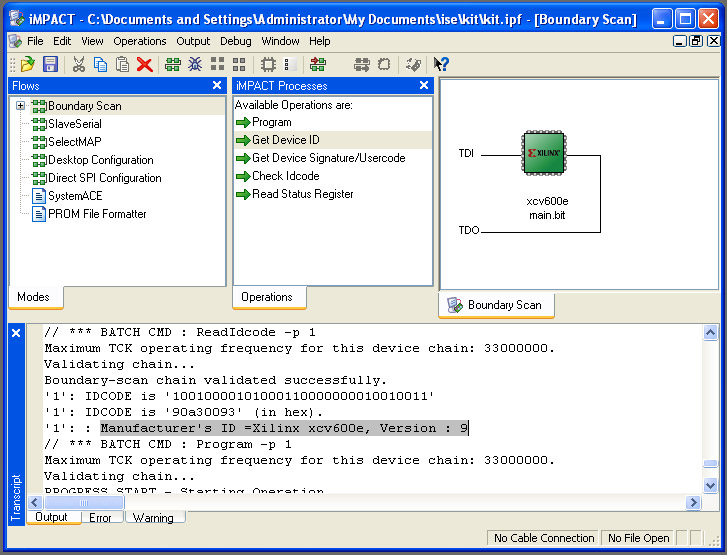727x555 pixels.
Task: Click the Open project folder icon
Action: tap(28, 64)
